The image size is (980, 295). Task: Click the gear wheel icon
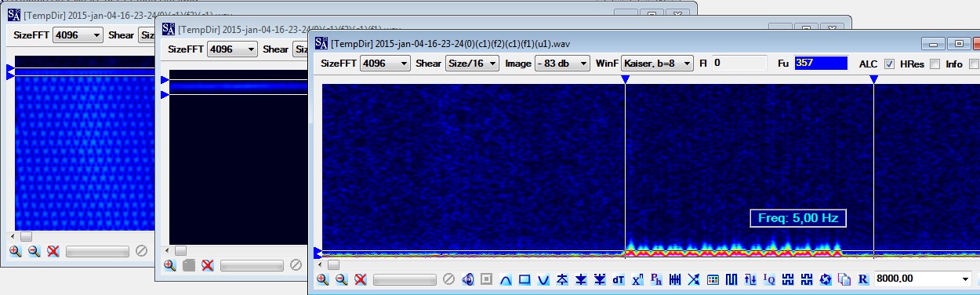click(826, 279)
